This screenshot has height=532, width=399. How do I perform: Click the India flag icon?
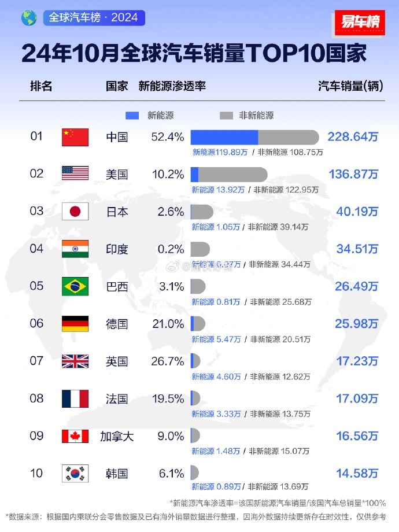tap(75, 249)
